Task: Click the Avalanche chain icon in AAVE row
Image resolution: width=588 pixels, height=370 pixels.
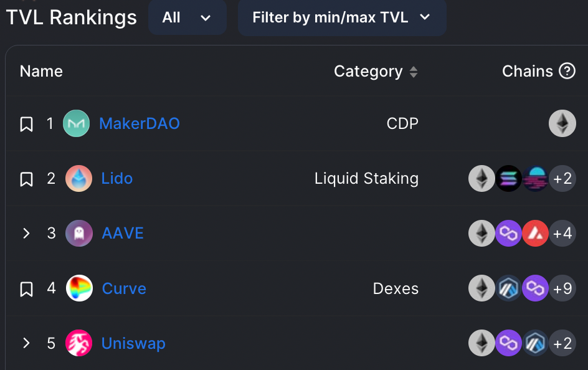Action: [535, 233]
